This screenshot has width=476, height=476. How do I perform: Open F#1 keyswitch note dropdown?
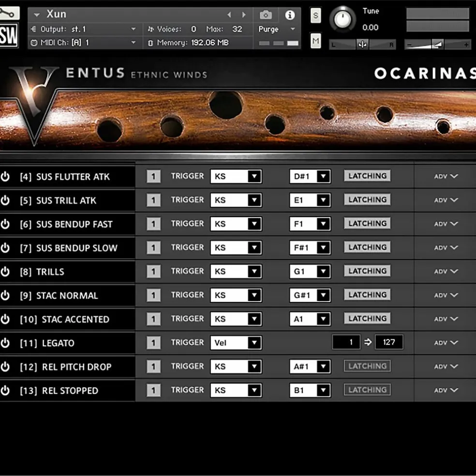point(310,247)
